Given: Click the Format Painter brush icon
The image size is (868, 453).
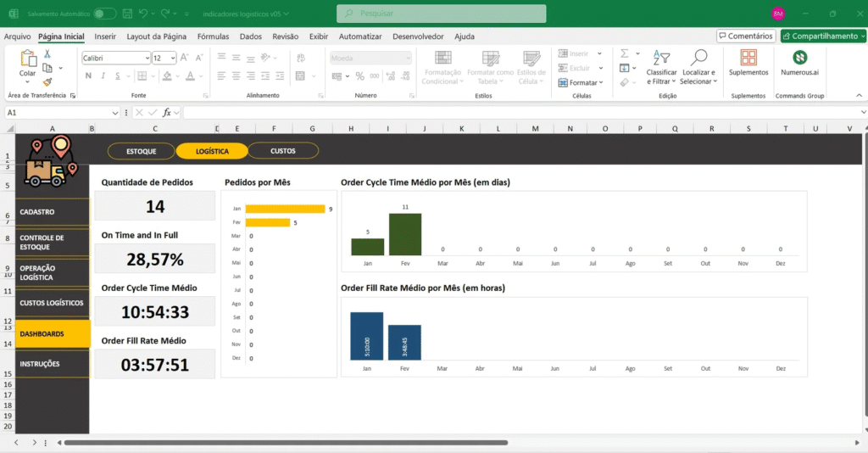Looking at the screenshot, I should pyautogui.click(x=47, y=82).
